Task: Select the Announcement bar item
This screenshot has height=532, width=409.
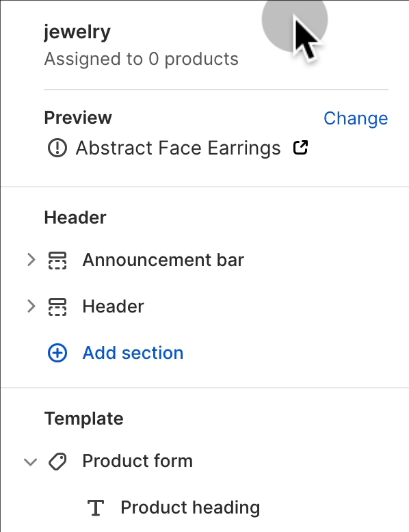Action: point(163,260)
